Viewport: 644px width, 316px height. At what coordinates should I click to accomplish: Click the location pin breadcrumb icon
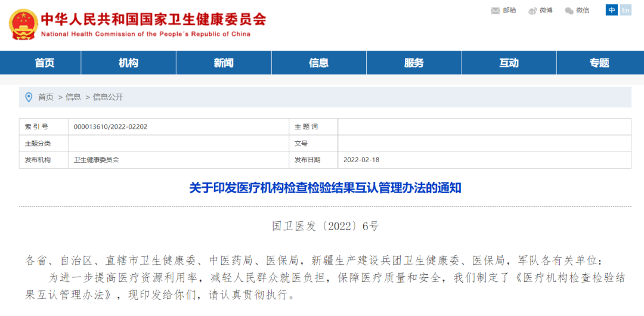coord(29,97)
